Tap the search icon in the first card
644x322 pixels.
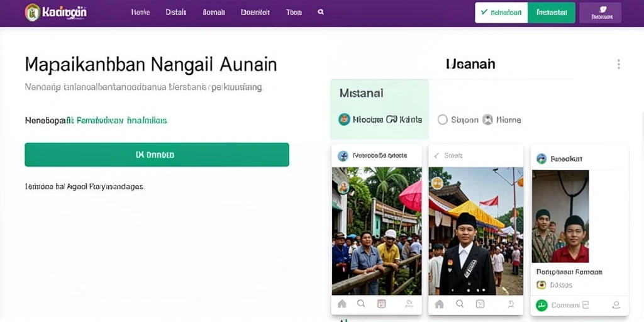pos(361,304)
